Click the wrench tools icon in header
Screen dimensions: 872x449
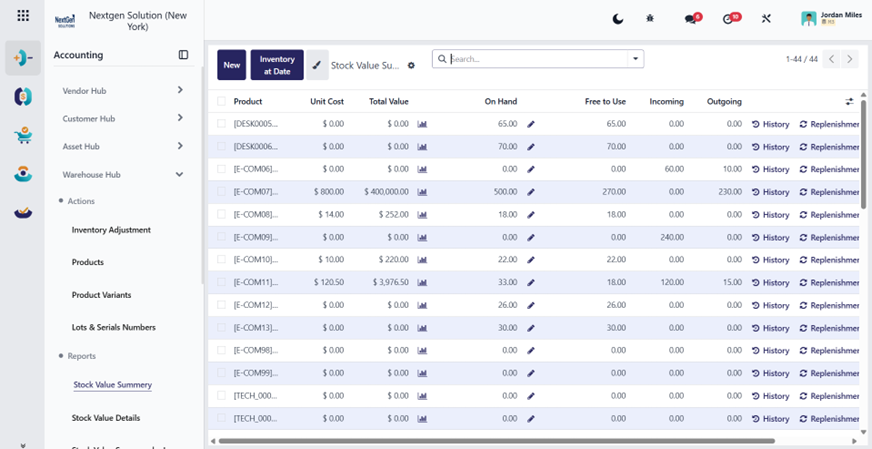pyautogui.click(x=766, y=19)
